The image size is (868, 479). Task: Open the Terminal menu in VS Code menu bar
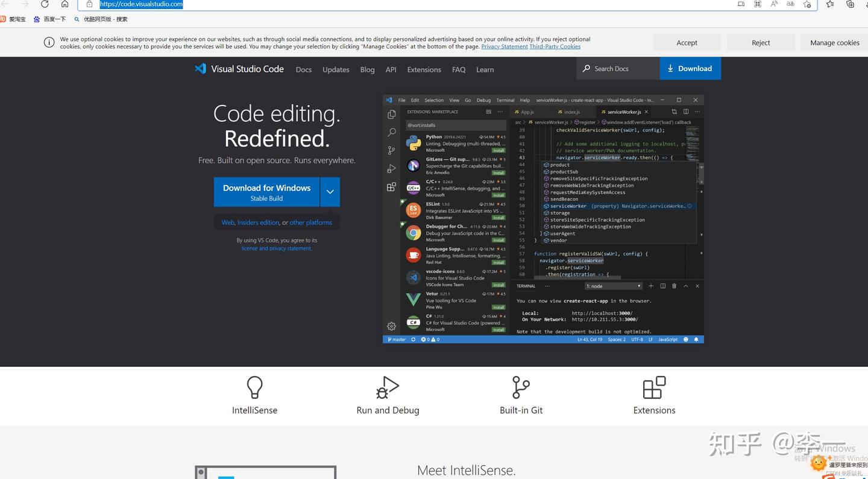point(505,100)
